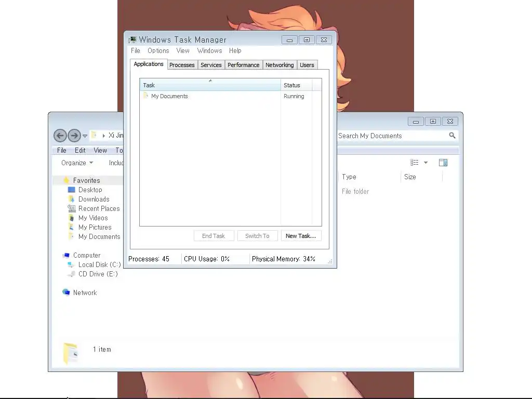Click the Physical Memory: 34% status text
The image size is (532, 399).
click(x=284, y=259)
